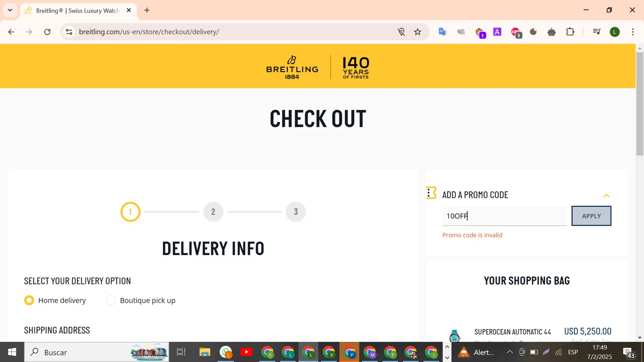Open a new browser tab
The height and width of the screenshot is (362, 644).
pos(147,10)
